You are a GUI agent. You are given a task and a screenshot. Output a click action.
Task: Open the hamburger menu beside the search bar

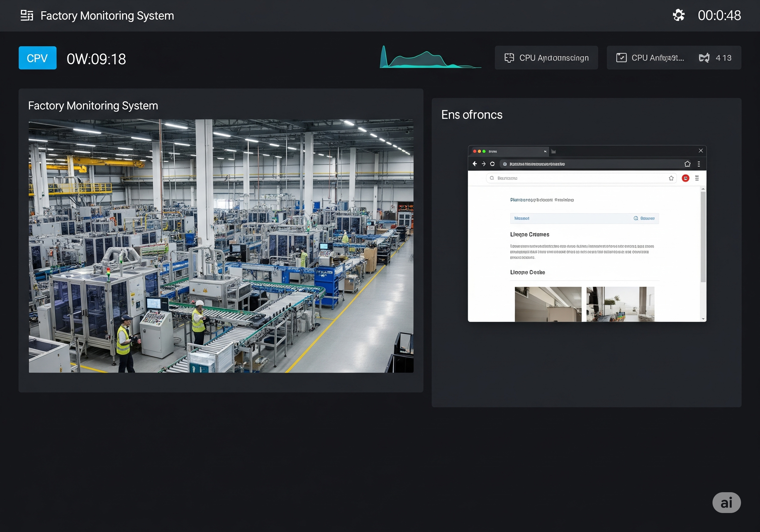tap(697, 178)
